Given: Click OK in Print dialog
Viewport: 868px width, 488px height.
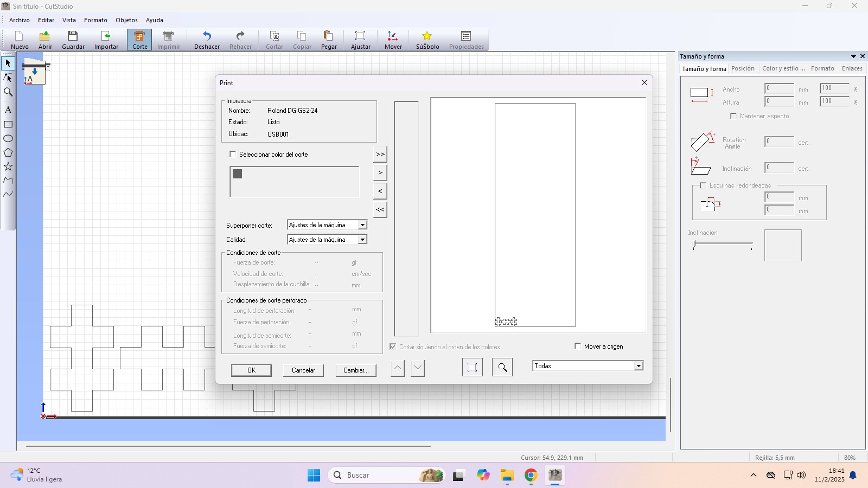Looking at the screenshot, I should 251,370.
